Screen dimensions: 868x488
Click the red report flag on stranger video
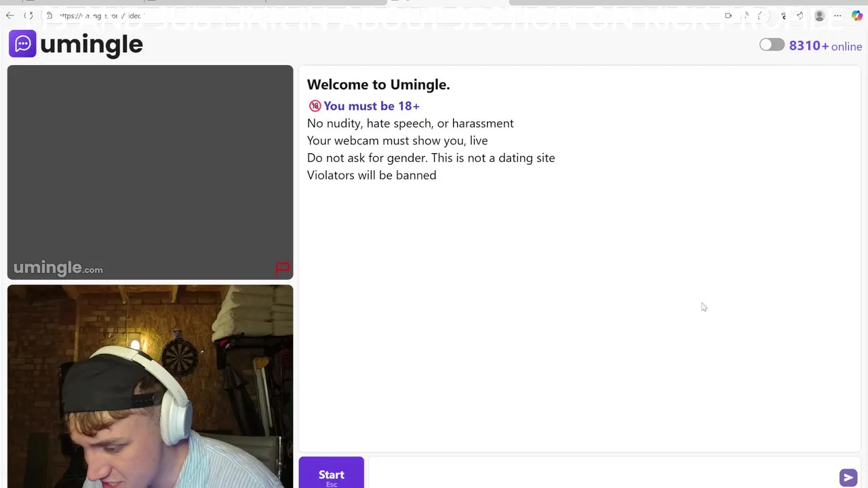(283, 268)
